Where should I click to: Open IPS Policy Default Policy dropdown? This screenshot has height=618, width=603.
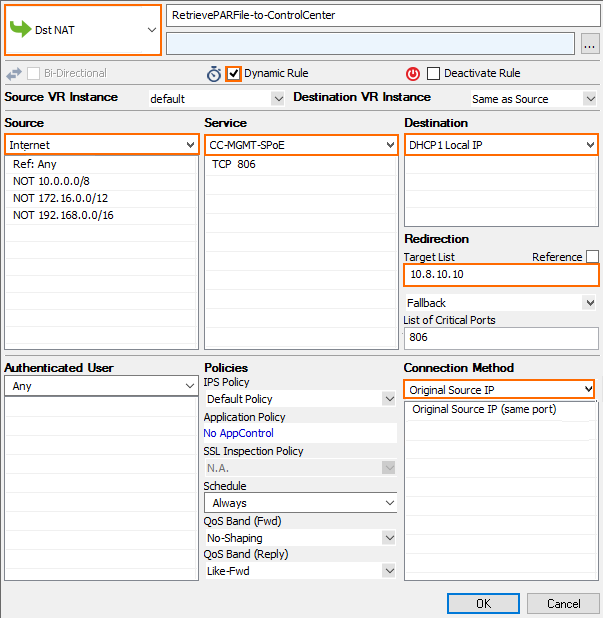tap(301, 399)
